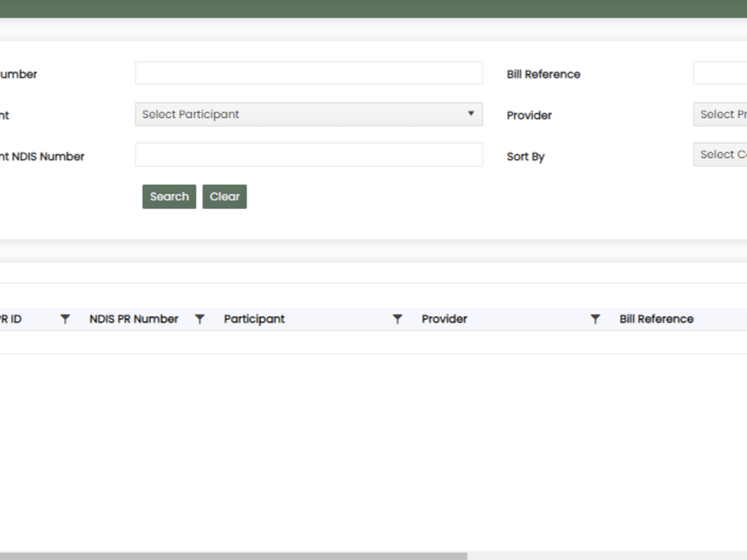Sort by PR ID column header
747x560 pixels.
coord(10,319)
